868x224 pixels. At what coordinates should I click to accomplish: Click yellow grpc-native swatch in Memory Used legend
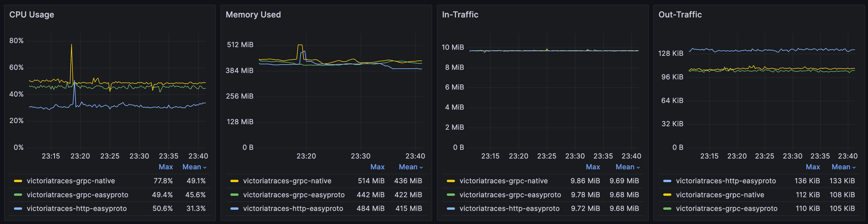(x=234, y=181)
